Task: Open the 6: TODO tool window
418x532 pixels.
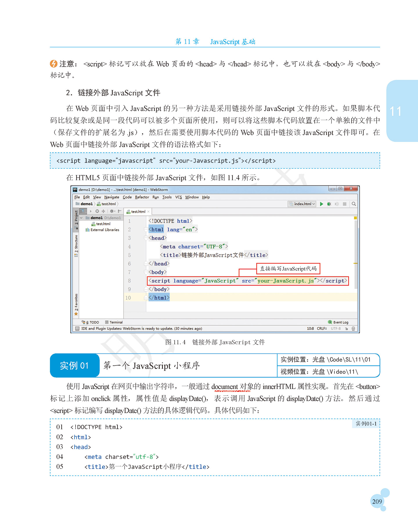Action: tap(90, 322)
